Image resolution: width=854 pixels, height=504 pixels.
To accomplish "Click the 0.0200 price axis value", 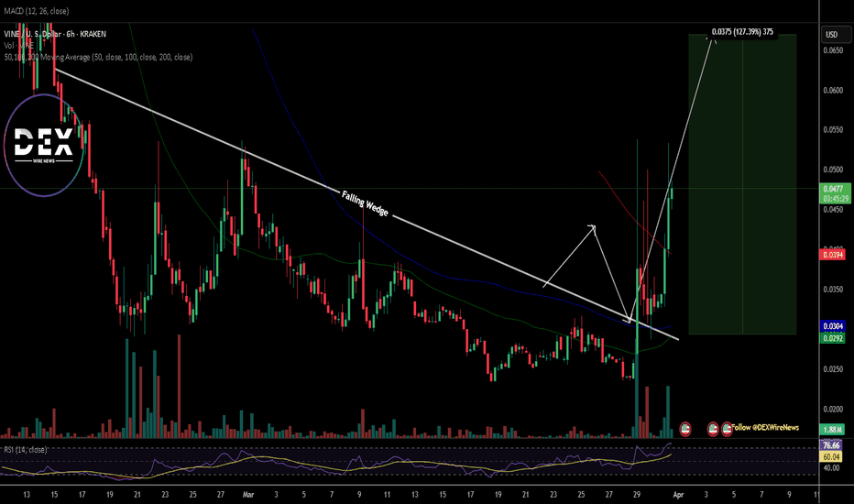I will point(833,409).
